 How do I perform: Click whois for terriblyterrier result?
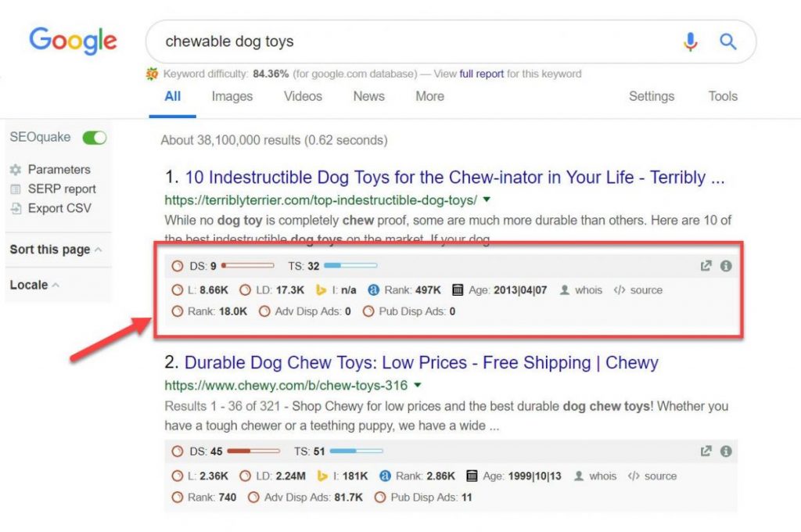(x=581, y=290)
